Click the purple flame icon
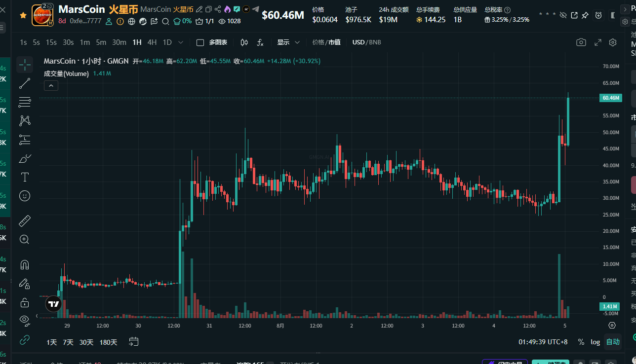The height and width of the screenshot is (364, 636). click(x=227, y=9)
